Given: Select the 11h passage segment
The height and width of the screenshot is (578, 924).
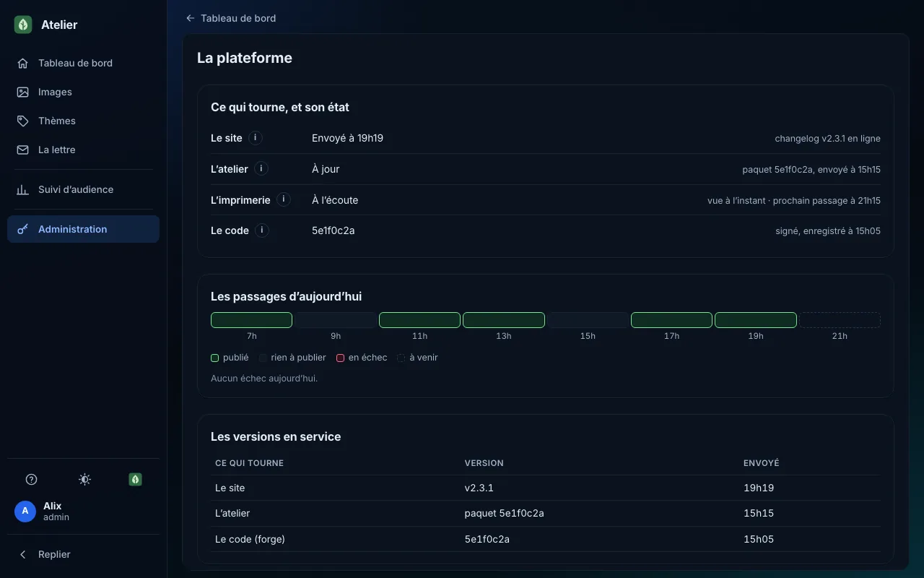Looking at the screenshot, I should coord(419,320).
